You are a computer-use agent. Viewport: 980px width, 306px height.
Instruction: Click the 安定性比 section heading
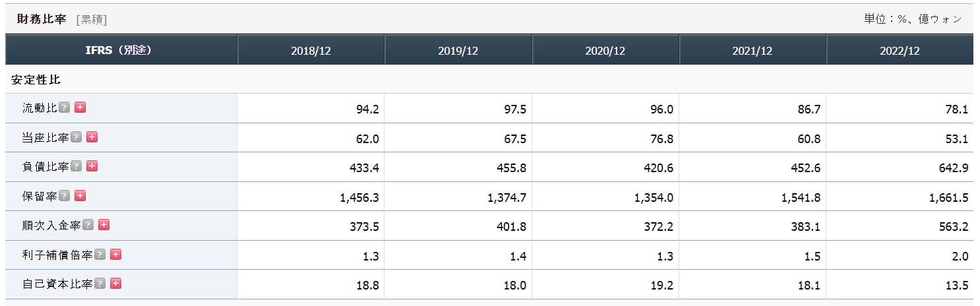pos(36,80)
